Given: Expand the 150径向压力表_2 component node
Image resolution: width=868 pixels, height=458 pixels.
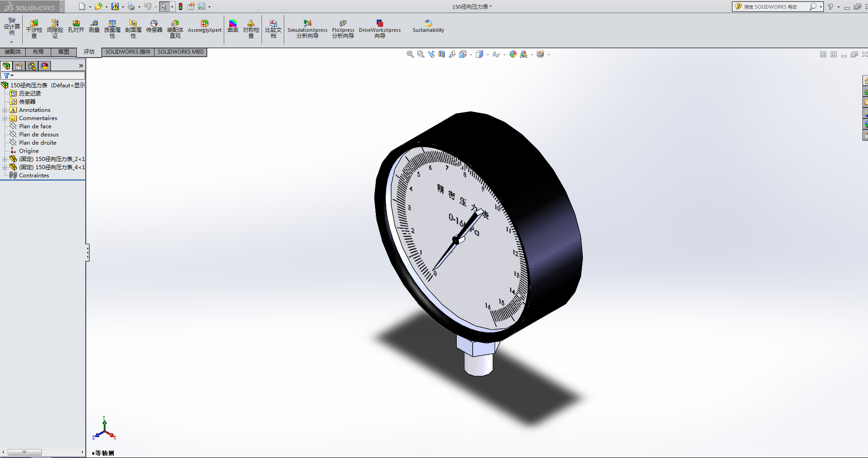Looking at the screenshot, I should 5,159.
